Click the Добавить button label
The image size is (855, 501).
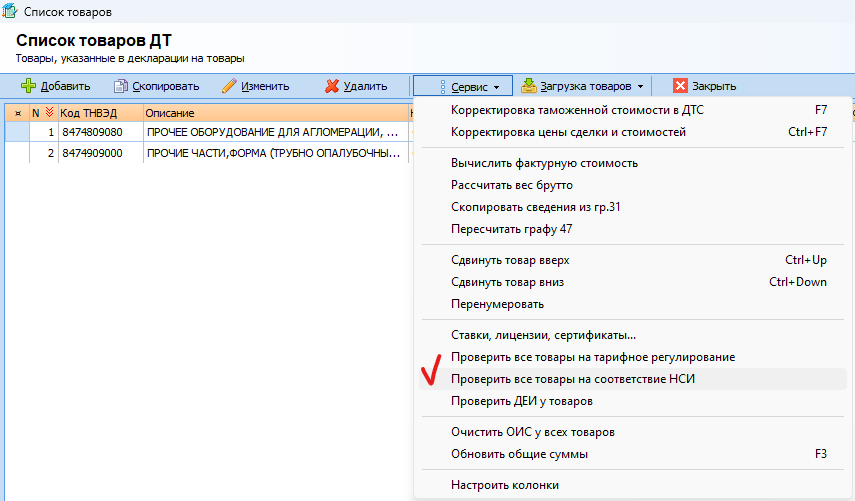[65, 86]
